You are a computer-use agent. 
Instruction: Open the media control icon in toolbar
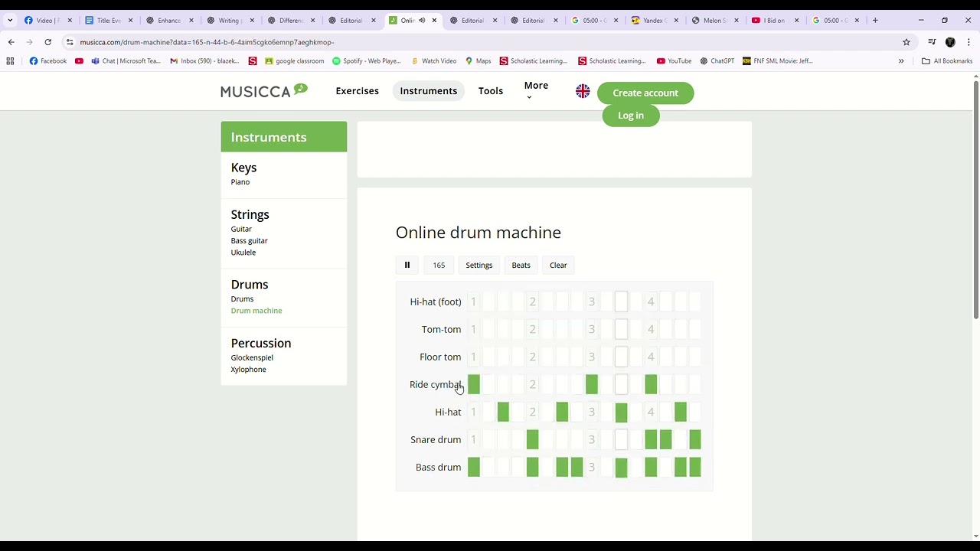point(932,42)
